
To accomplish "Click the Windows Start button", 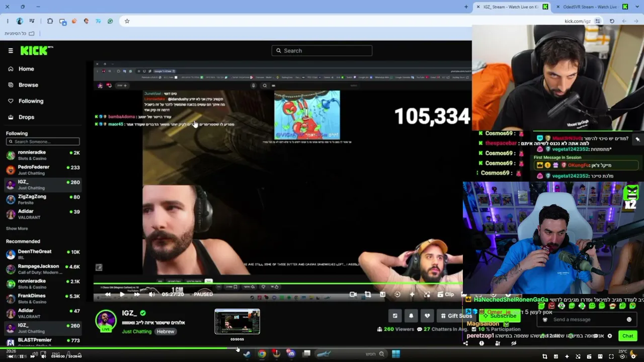I will pyautogui.click(x=396, y=354).
